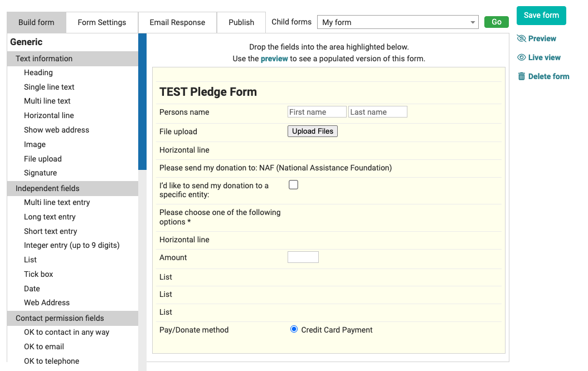Click the First name input box
The image size is (588, 371).
pyautogui.click(x=317, y=111)
